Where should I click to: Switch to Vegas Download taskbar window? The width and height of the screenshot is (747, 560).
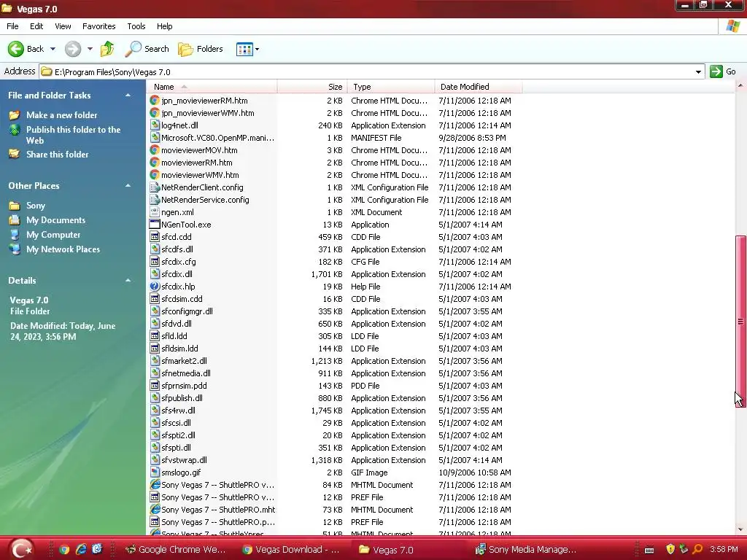292,550
